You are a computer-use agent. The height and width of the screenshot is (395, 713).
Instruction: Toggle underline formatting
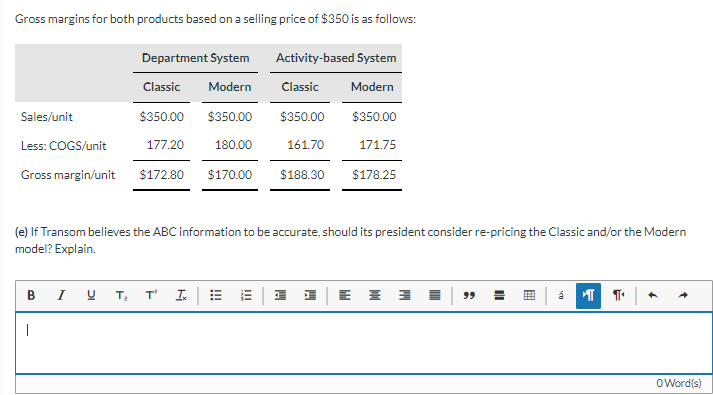(91, 295)
